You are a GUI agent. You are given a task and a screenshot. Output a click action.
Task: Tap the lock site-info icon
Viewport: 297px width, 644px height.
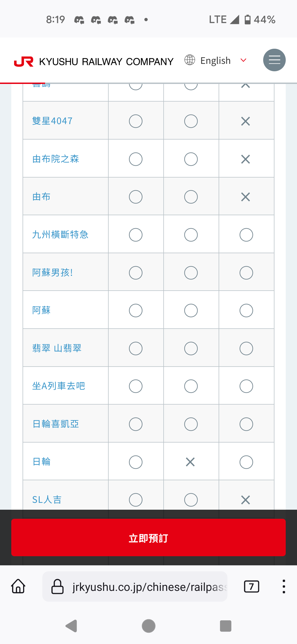click(57, 586)
